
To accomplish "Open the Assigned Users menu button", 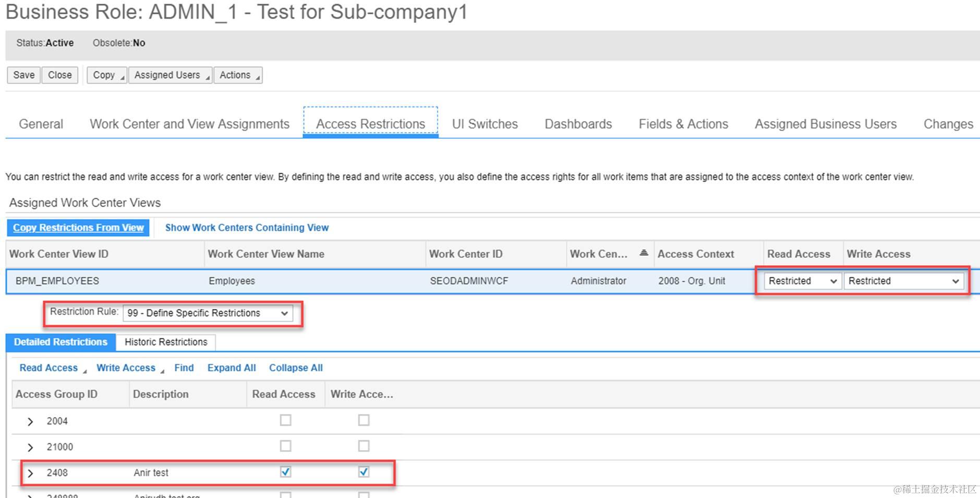I will pyautogui.click(x=170, y=75).
